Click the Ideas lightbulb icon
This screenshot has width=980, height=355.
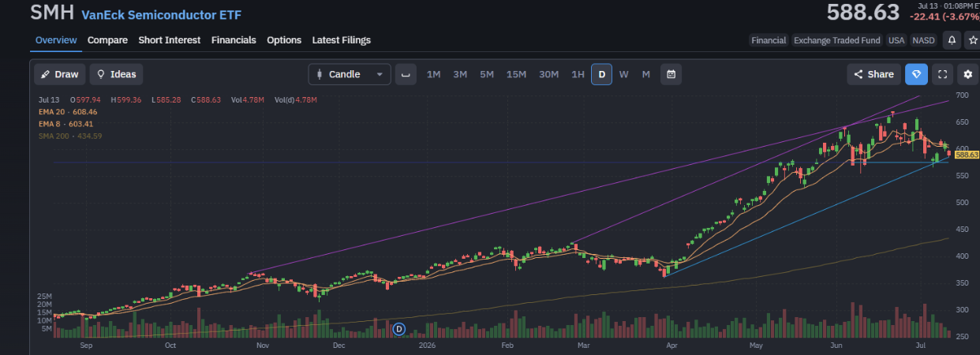(101, 74)
